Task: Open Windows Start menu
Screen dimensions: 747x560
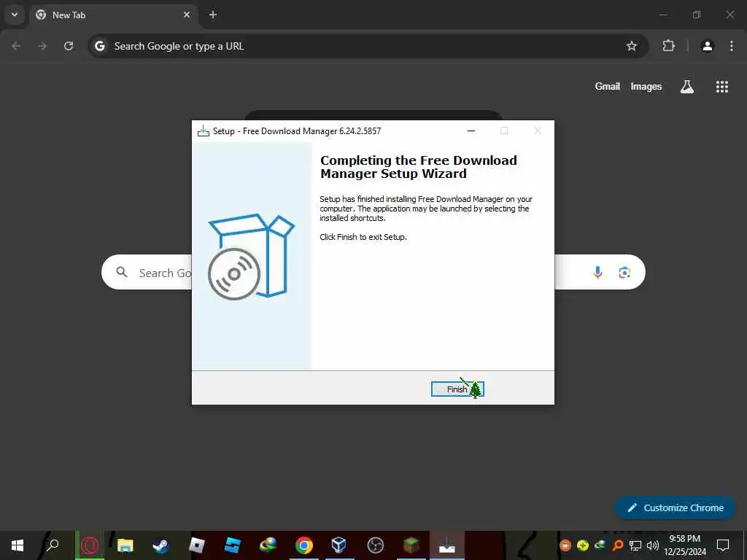Action: 18,545
